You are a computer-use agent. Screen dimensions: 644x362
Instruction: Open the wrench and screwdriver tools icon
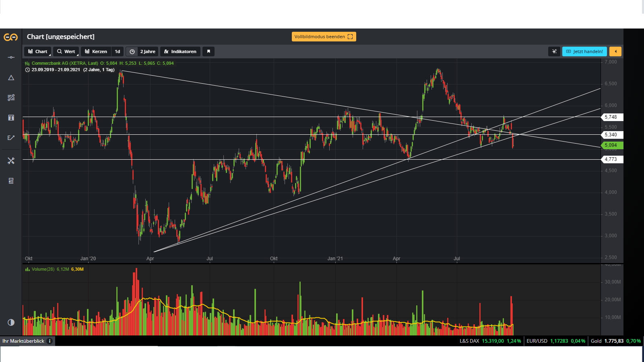[11, 161]
